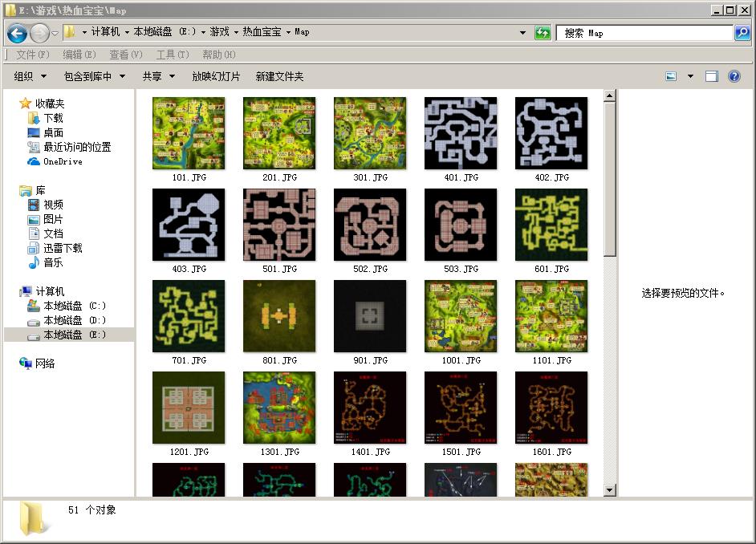756x544 pixels.
Task: Select 桌面 in the sidebar
Action: [x=53, y=132]
